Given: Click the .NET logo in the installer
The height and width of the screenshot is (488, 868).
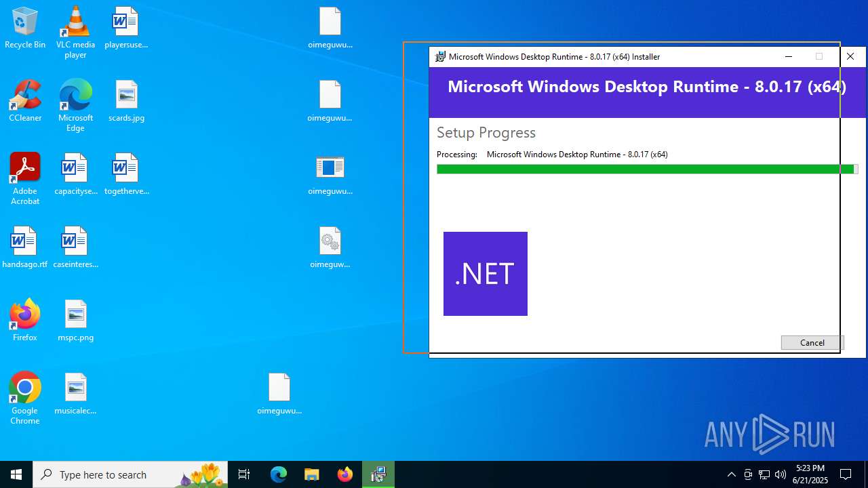Looking at the screenshot, I should (486, 274).
